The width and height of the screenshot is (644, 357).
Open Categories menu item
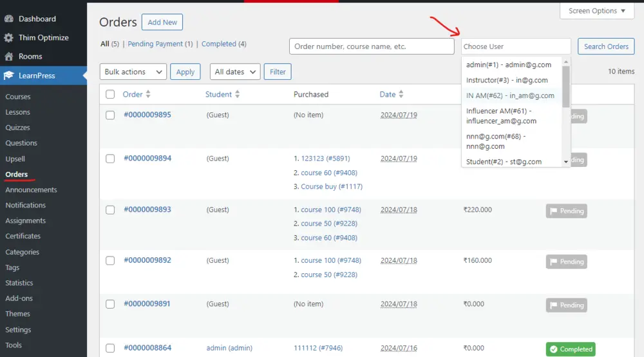[22, 252]
